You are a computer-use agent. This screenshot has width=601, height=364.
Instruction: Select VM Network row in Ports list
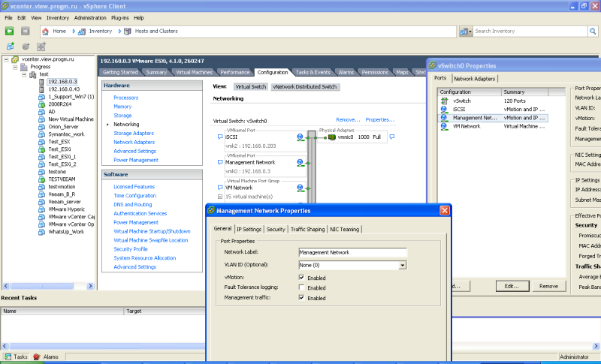493,126
